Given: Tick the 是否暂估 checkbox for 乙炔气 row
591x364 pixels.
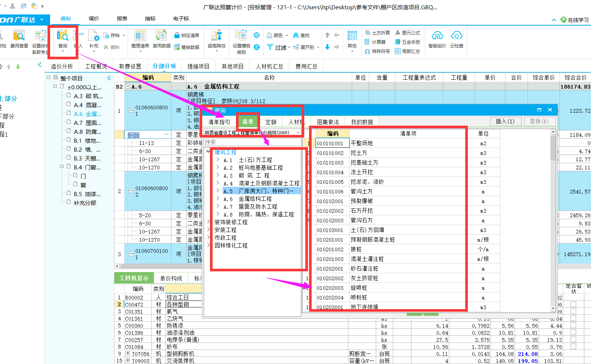Looking at the screenshot, I should coord(573,318).
